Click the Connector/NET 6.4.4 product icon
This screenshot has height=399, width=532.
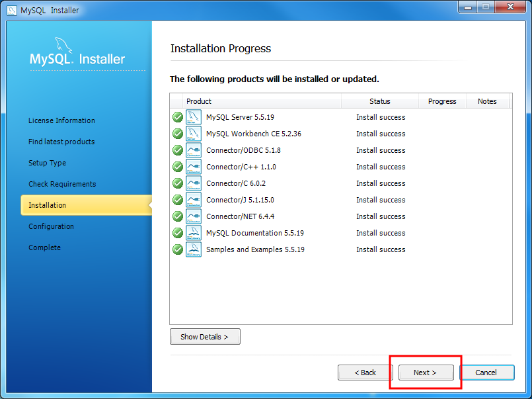194,216
